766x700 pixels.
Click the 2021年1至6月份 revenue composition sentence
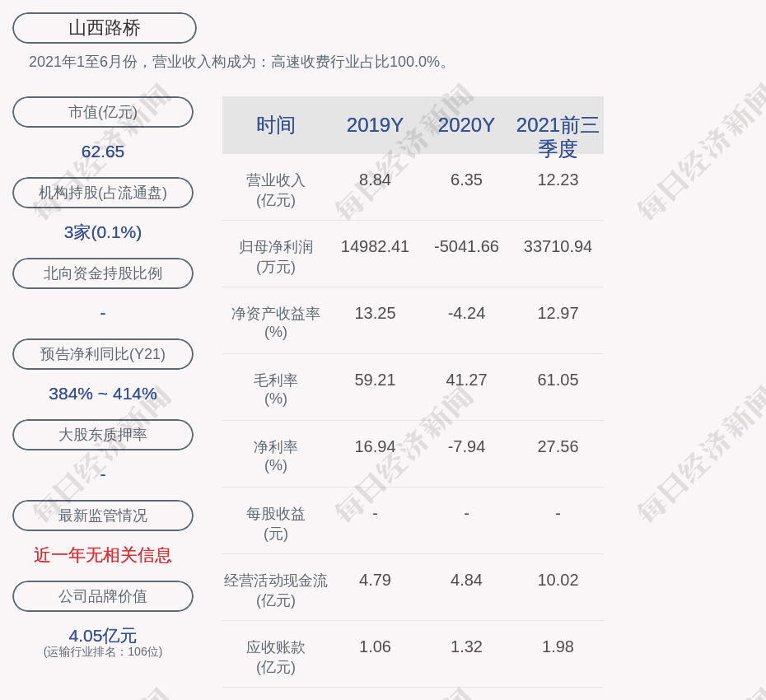(x=238, y=62)
